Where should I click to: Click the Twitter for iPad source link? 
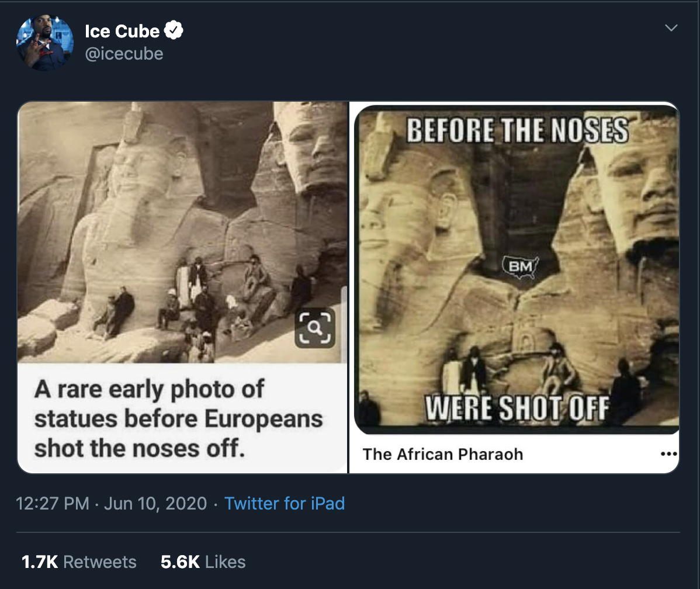(285, 503)
